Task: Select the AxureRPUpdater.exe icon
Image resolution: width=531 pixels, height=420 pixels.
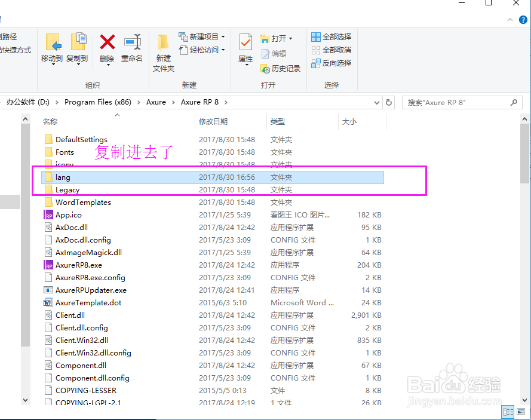Action: (48, 290)
